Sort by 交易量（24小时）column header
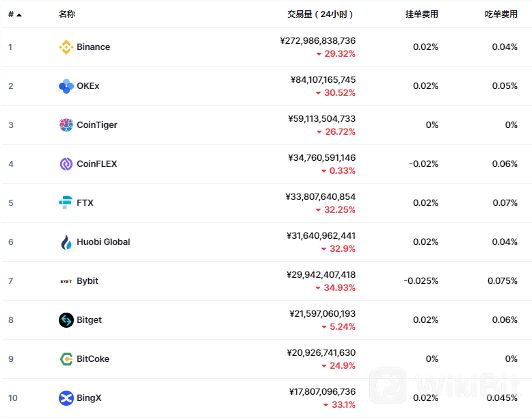 click(320, 14)
